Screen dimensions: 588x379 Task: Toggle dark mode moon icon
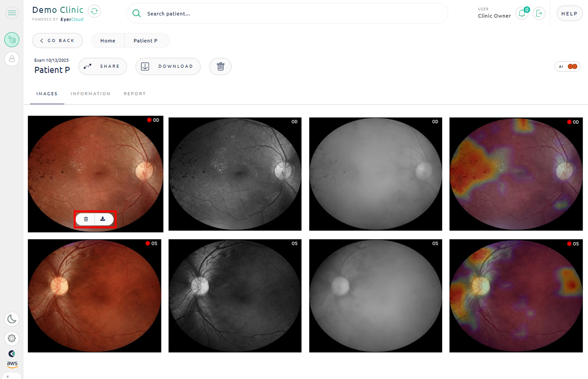click(12, 319)
